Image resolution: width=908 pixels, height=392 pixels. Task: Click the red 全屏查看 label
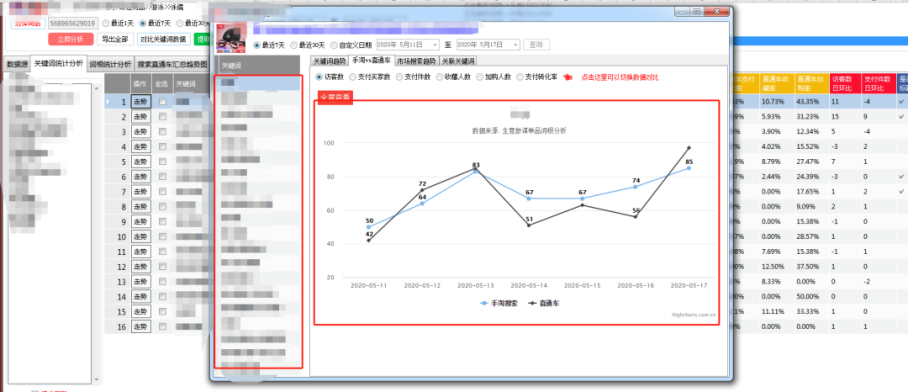335,97
